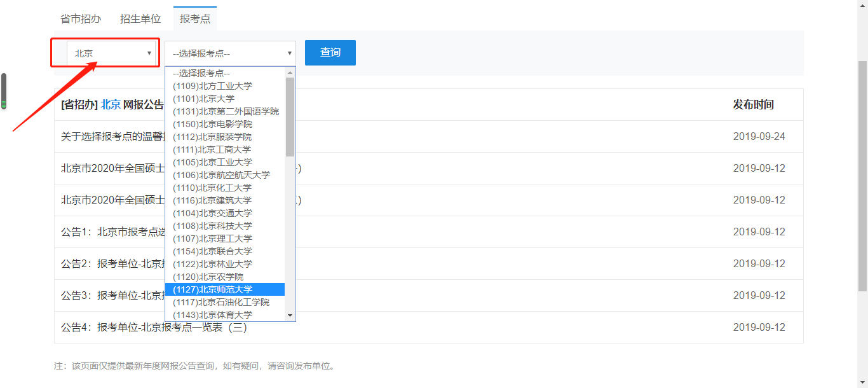This screenshot has height=388, width=868.
Task: Pick (1110)北京化工大学 option
Action: tap(225, 188)
